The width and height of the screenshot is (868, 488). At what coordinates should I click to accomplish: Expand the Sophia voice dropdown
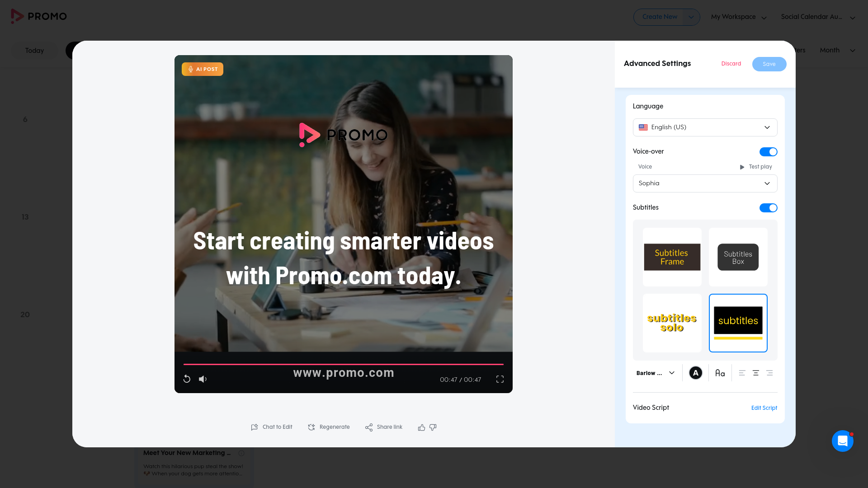705,183
